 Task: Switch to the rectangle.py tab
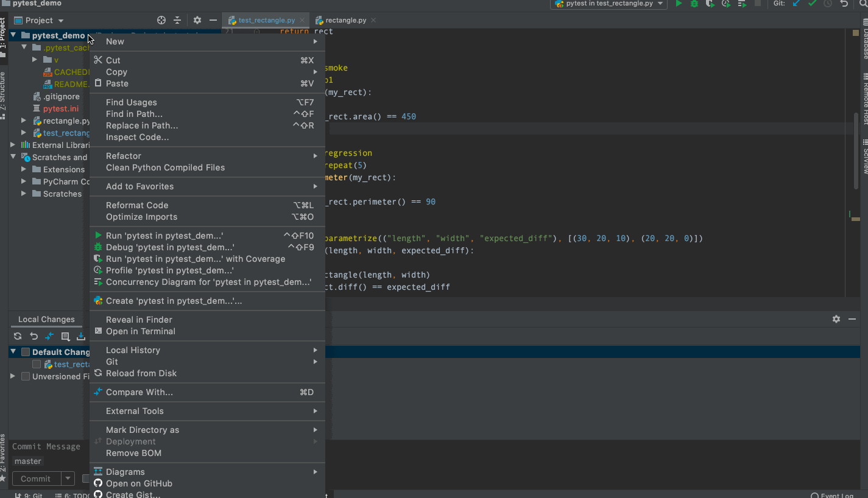[x=345, y=20]
